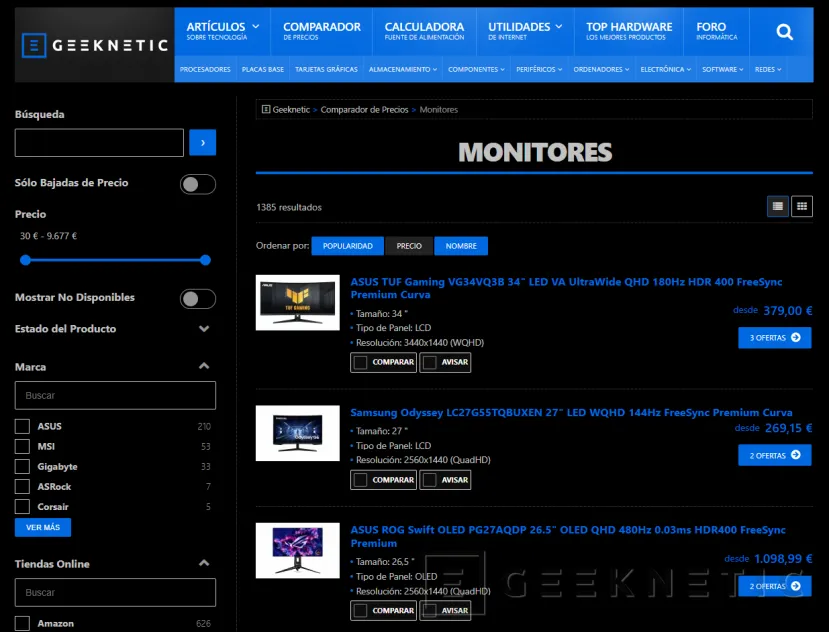This screenshot has width=829, height=632.
Task: Tick Comparar for ASUS ROG Swift OLED
Action: tap(361, 610)
